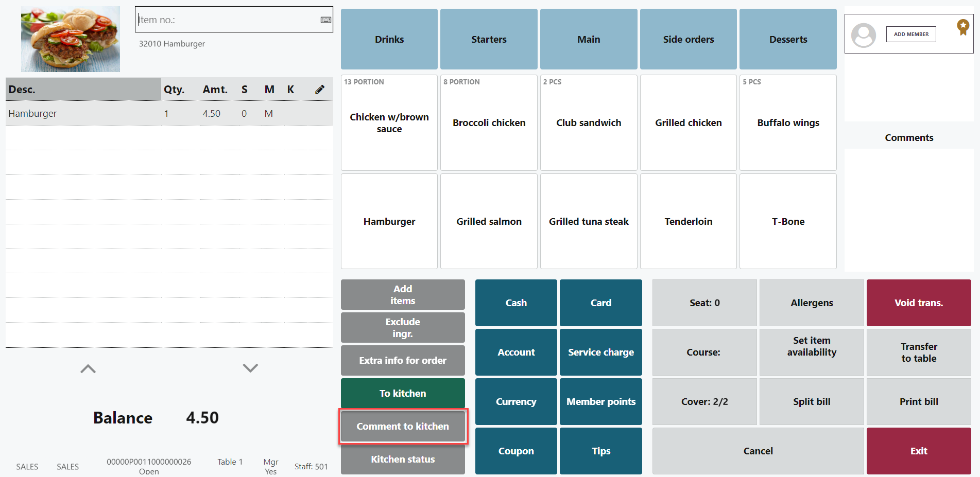980x477 pixels.
Task: Pay with Cash
Action: [x=515, y=303]
